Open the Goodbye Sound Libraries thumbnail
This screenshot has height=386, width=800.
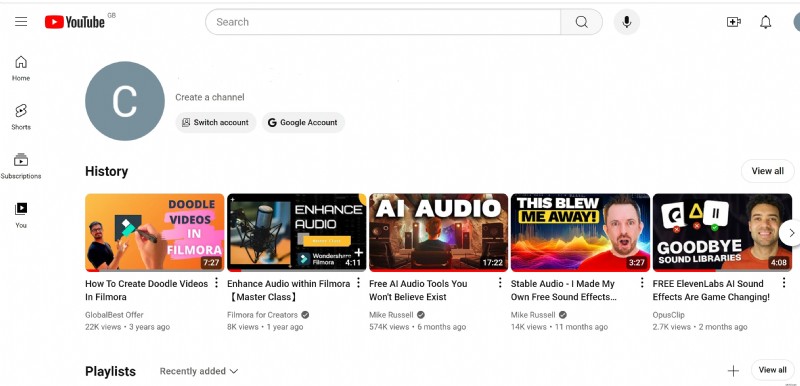(722, 233)
